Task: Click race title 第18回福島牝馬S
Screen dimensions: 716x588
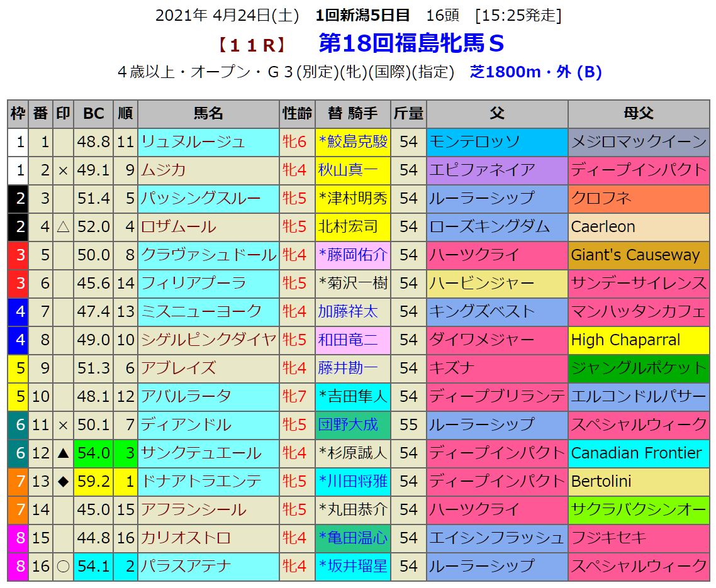Action: 411,43
